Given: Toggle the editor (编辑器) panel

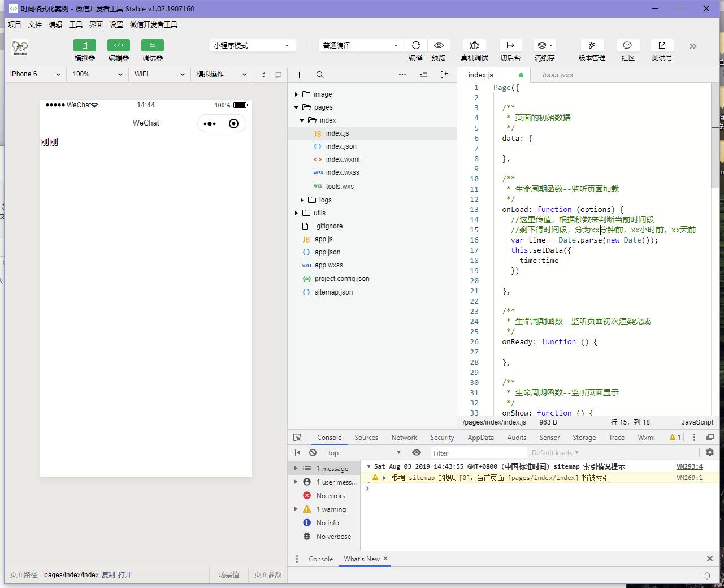Looking at the screenshot, I should click(x=119, y=46).
